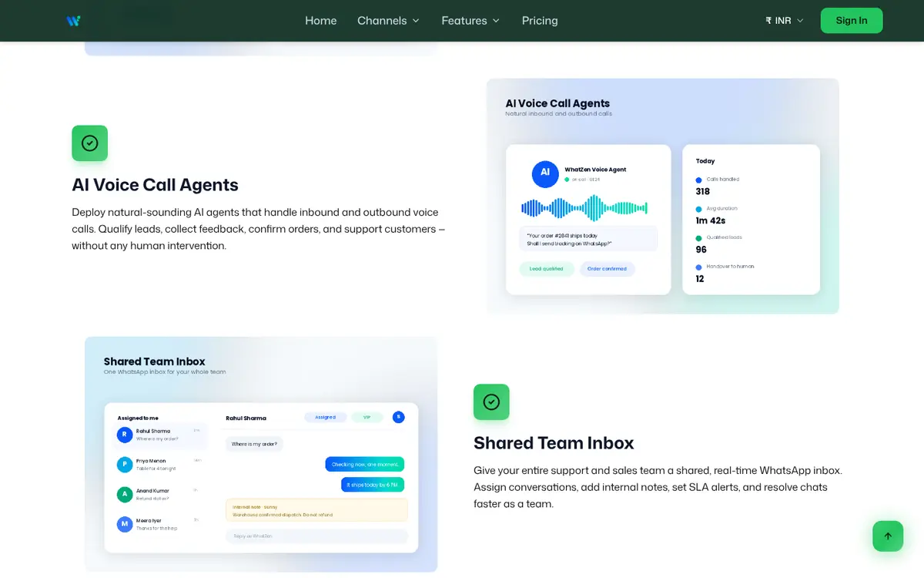Select Meera Iyer's M avatar

click(x=124, y=524)
